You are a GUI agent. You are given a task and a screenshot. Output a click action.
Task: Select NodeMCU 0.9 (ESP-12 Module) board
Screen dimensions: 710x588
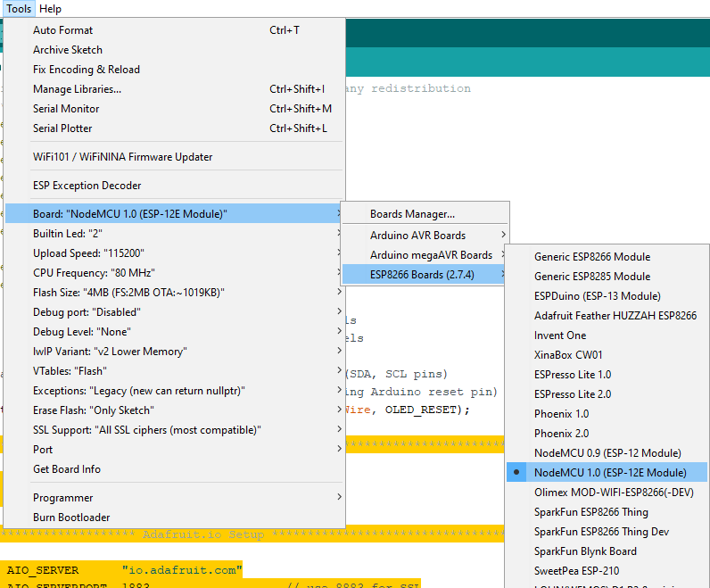607,453
